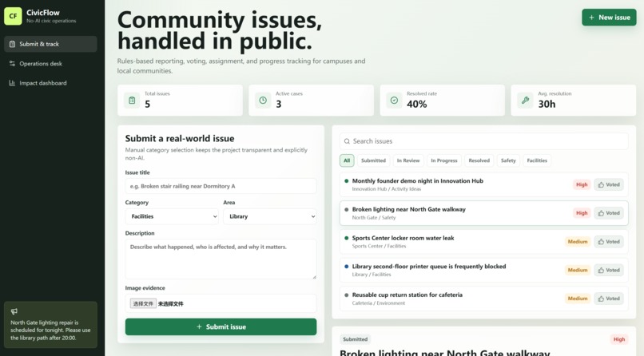This screenshot has height=356, width=644.
Task: Click the Issue title input field
Action: tap(221, 186)
